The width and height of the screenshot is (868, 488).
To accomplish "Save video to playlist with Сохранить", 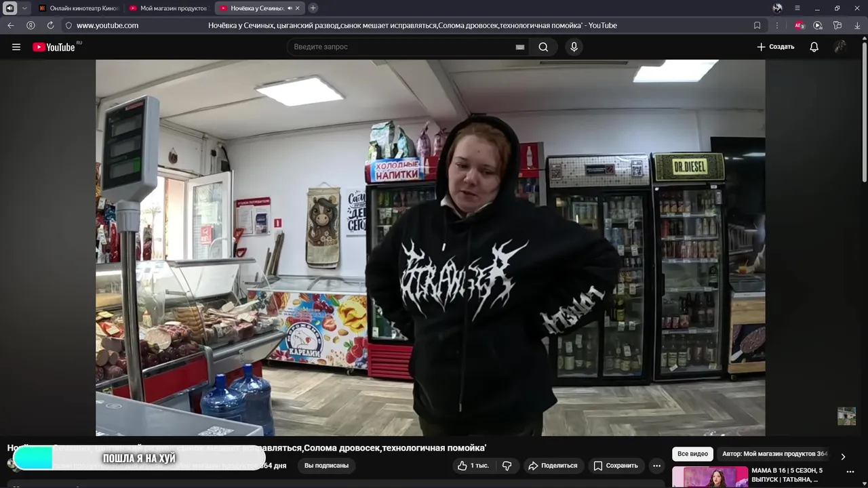I will click(616, 466).
